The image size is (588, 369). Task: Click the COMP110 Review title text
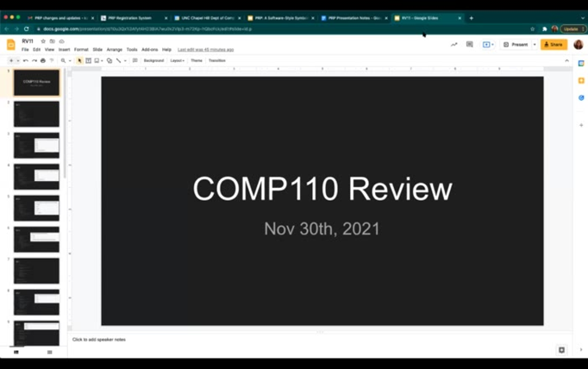click(322, 189)
